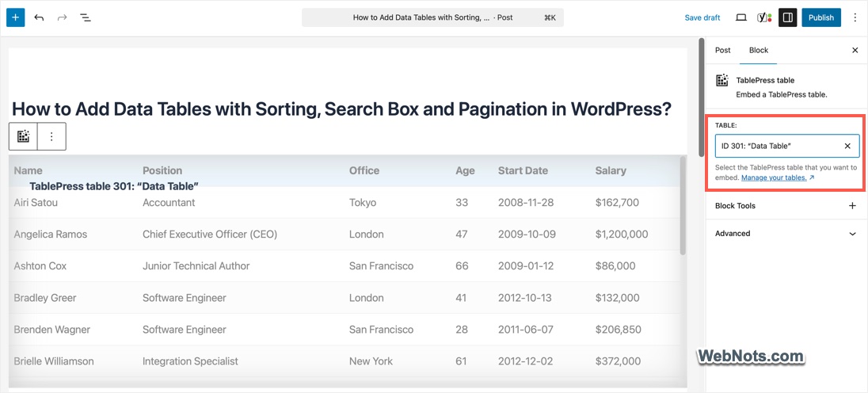This screenshot has width=868, height=393.
Task: Open the block inserter plus button
Action: point(16,17)
